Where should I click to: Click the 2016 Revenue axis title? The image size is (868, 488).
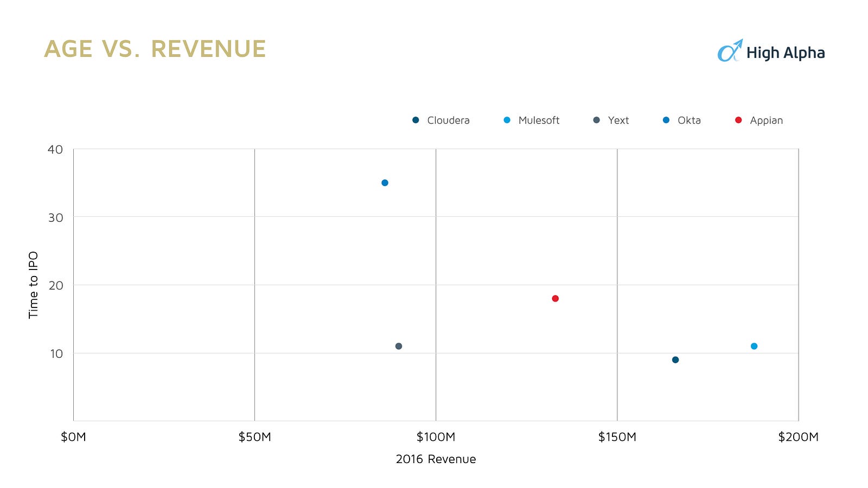pyautogui.click(x=436, y=459)
